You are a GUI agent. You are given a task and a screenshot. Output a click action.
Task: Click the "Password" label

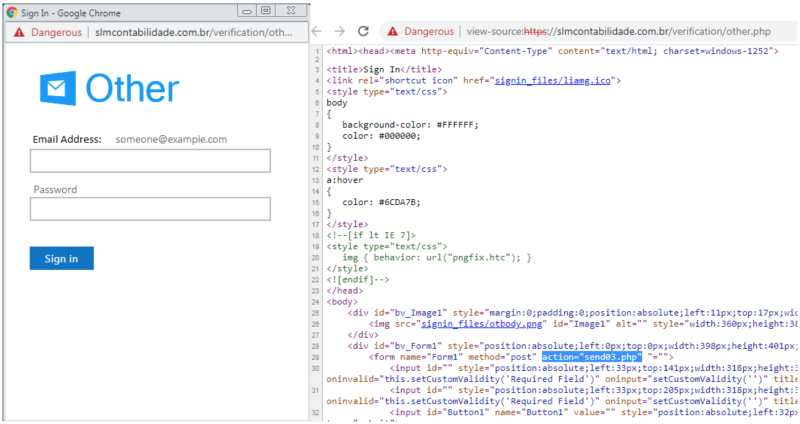(55, 190)
